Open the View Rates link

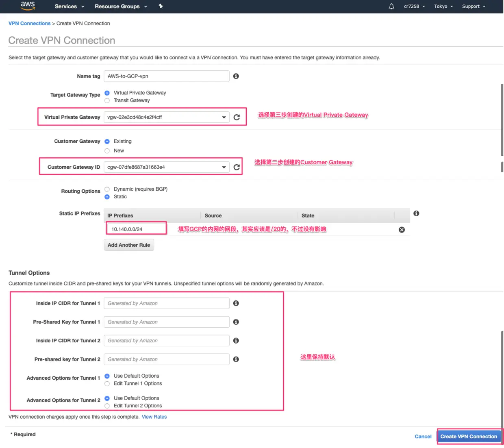click(x=154, y=417)
